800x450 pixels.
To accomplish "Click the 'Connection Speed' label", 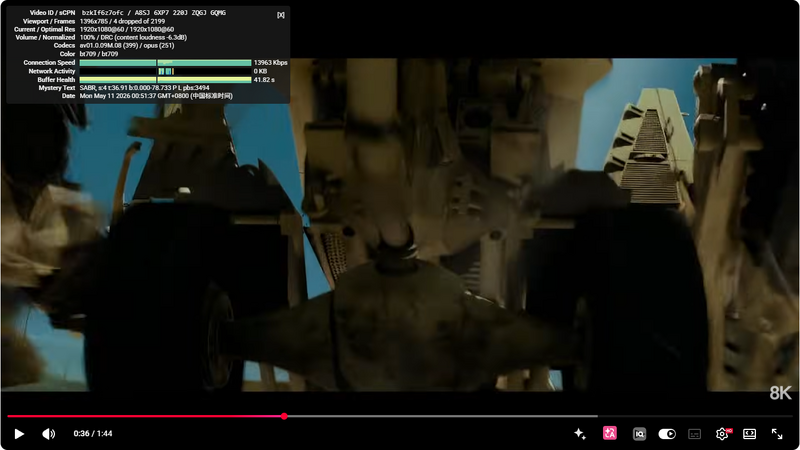I will coord(49,63).
